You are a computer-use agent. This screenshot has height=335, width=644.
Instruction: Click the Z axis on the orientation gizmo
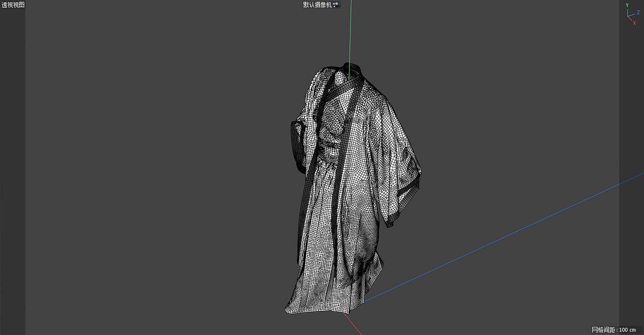tap(639, 13)
